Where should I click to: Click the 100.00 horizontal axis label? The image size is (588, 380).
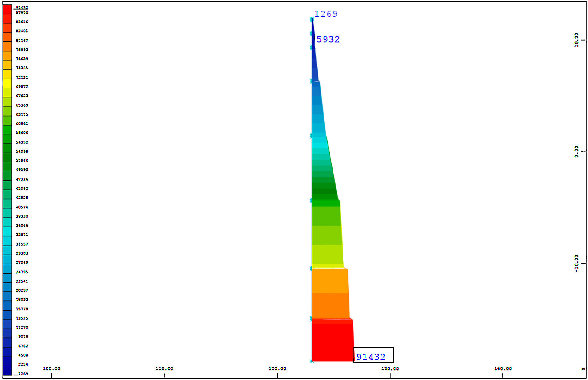(51, 369)
